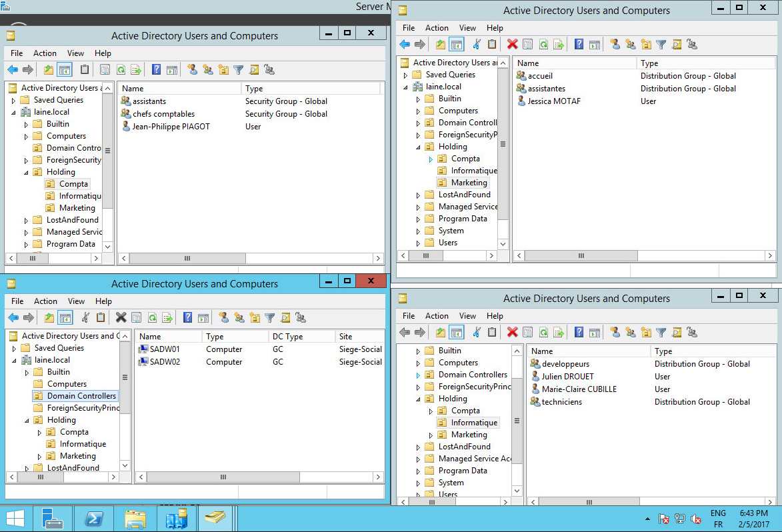Click the Forward arrow in the window listing SADW01
This screenshot has height=532, width=782.
(29, 317)
